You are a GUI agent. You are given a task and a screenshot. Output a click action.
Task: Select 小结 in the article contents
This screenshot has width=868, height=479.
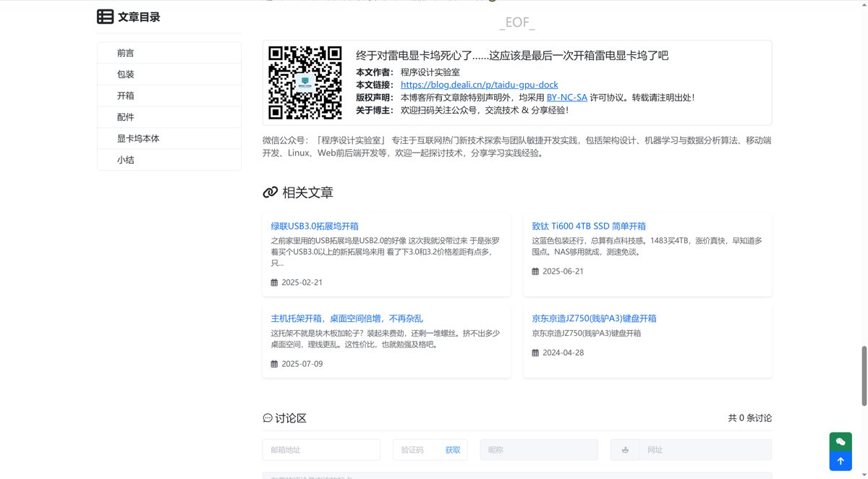point(125,160)
